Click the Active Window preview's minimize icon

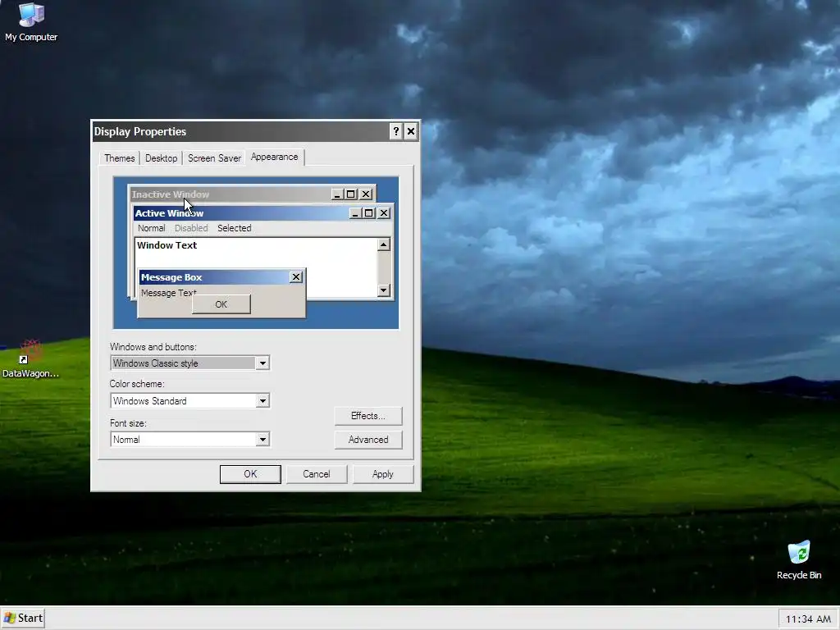[355, 213]
